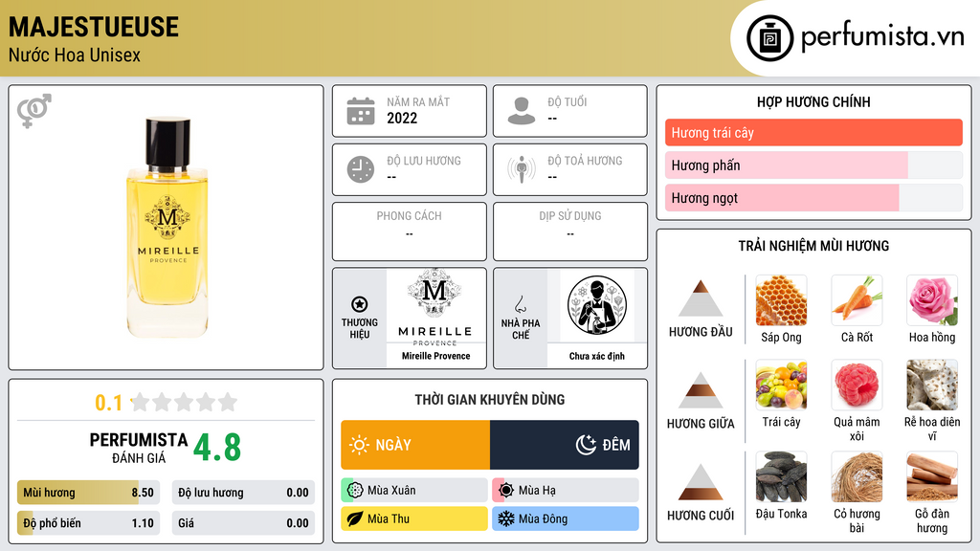Image resolution: width=980 pixels, height=551 pixels.
Task: Click the Hương ngọt accord bar
Action: click(x=813, y=198)
